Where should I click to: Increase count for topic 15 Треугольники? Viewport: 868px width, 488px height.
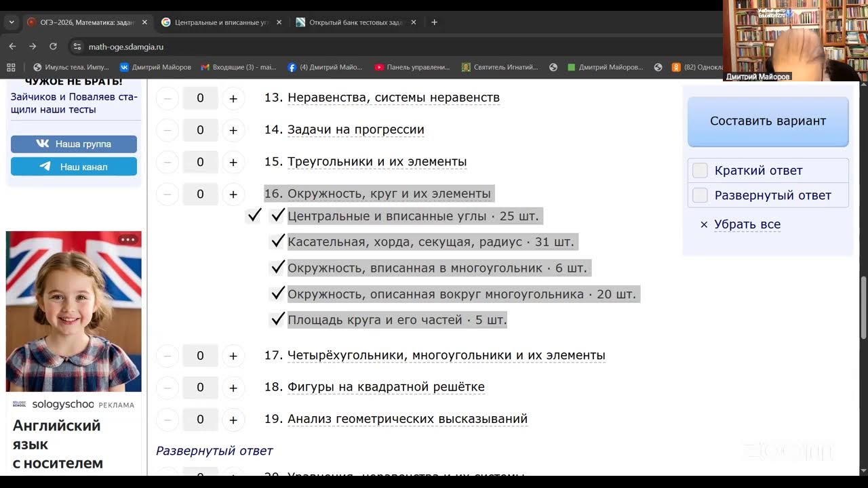click(x=233, y=162)
